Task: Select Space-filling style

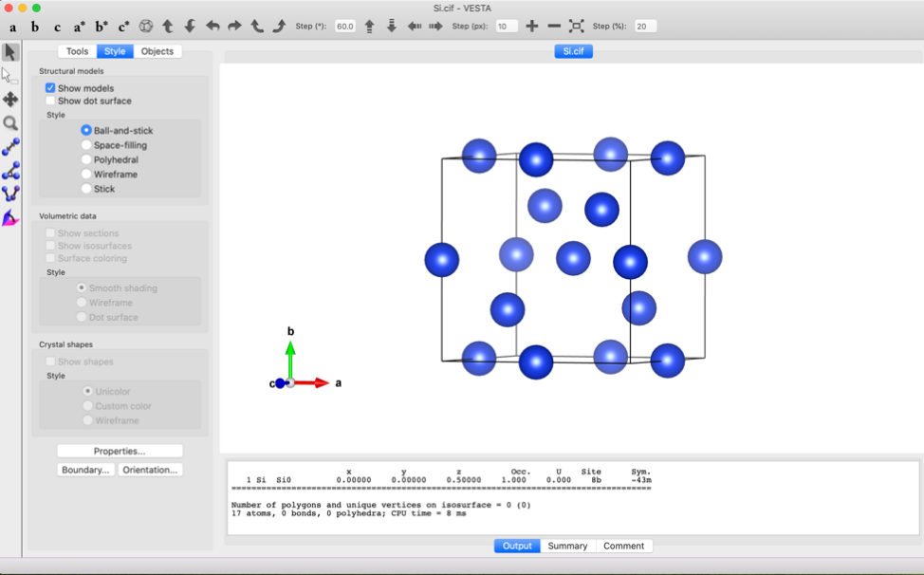Action: pyautogui.click(x=86, y=145)
